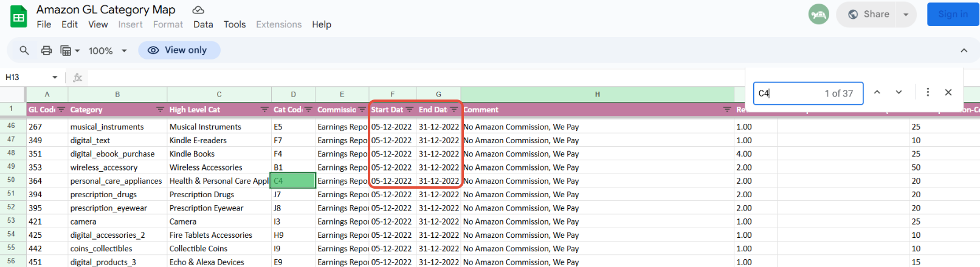This screenshot has height=267, width=980.
Task: Open more find options menu
Action: click(928, 92)
